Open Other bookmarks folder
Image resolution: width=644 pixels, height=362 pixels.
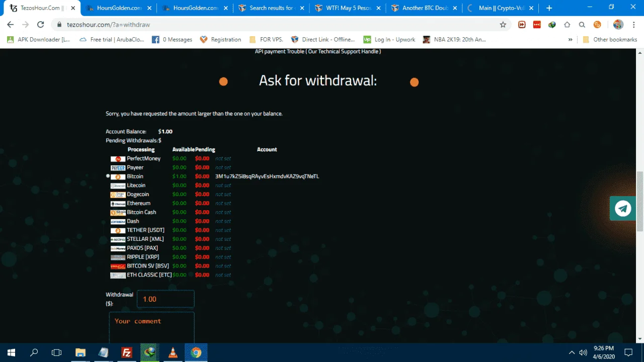click(x=610, y=40)
